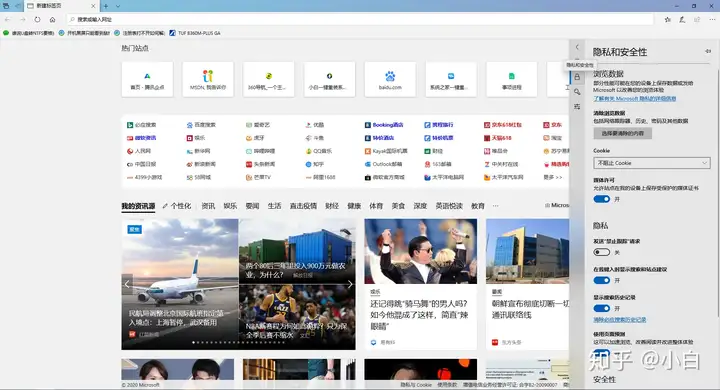This screenshot has width=720, height=390.
Task: Open the 系统之家 top site tile
Action: (450, 79)
